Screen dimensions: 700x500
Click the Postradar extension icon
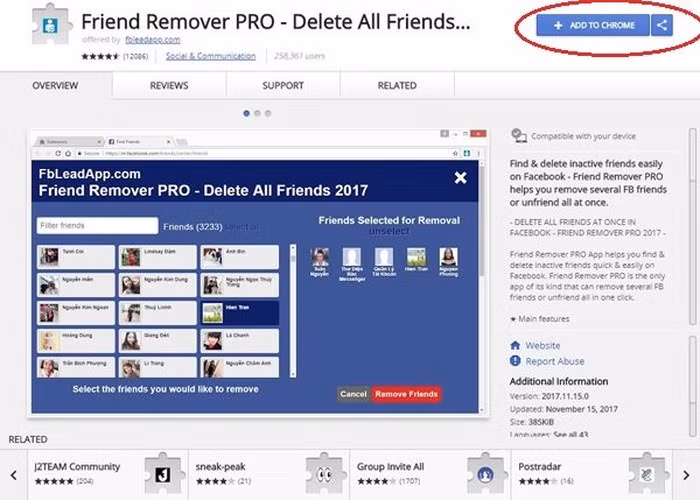click(648, 471)
